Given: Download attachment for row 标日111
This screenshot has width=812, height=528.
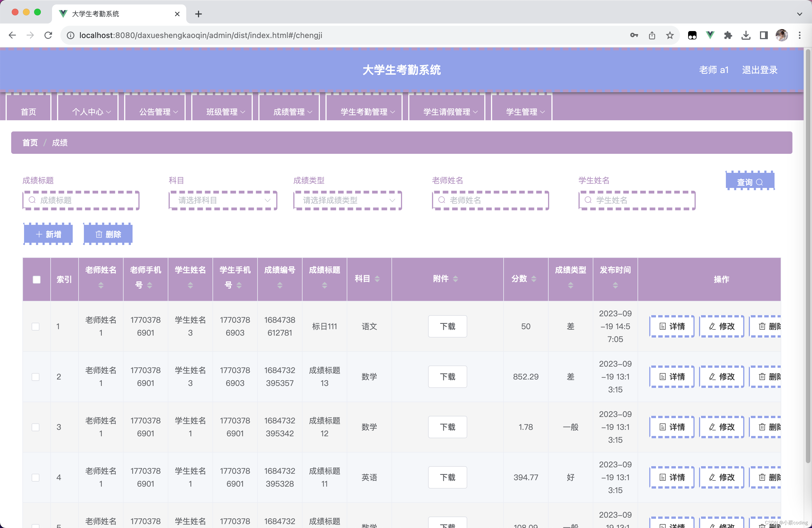Looking at the screenshot, I should pyautogui.click(x=447, y=326).
